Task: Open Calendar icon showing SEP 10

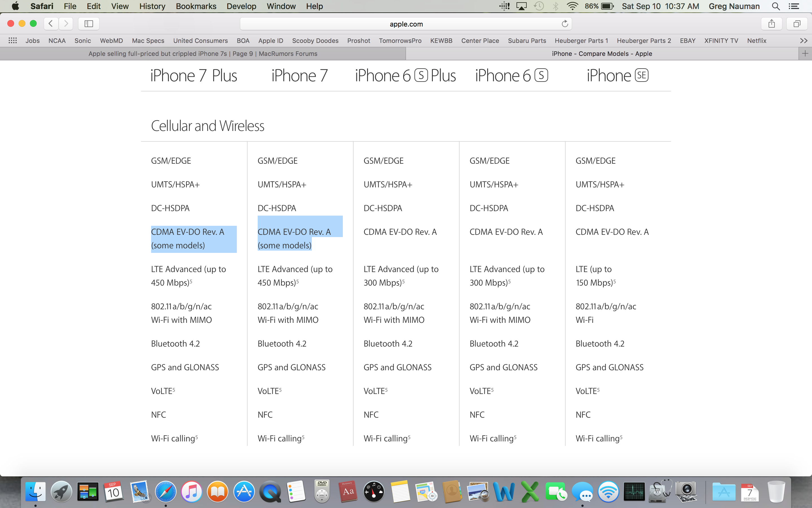Action: tap(113, 492)
